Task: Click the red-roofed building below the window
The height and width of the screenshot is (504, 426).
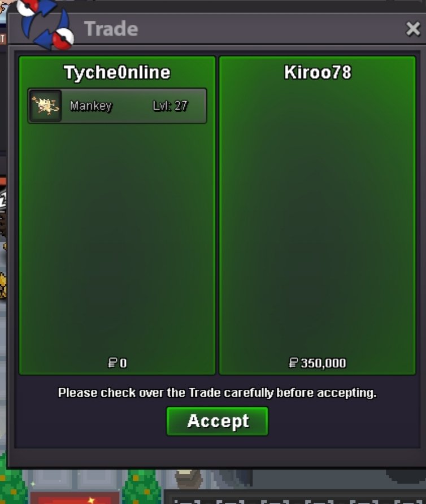Action: click(x=75, y=497)
